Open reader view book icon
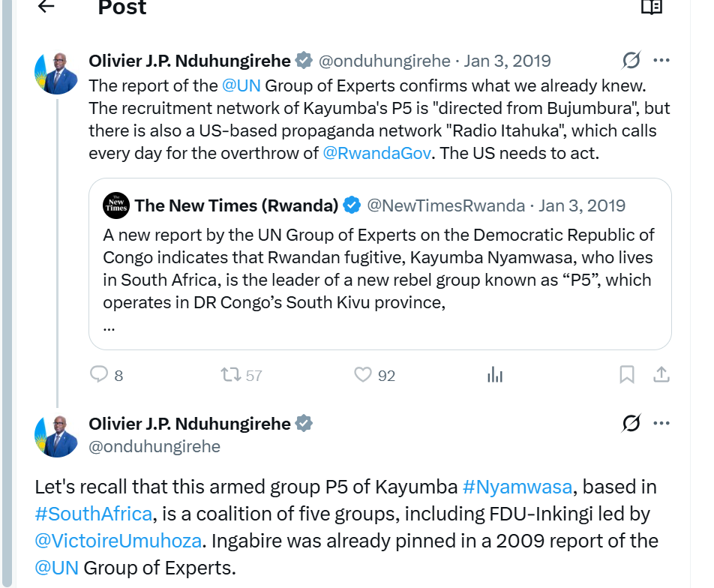Screen dimensions: 714x588 point(651,7)
